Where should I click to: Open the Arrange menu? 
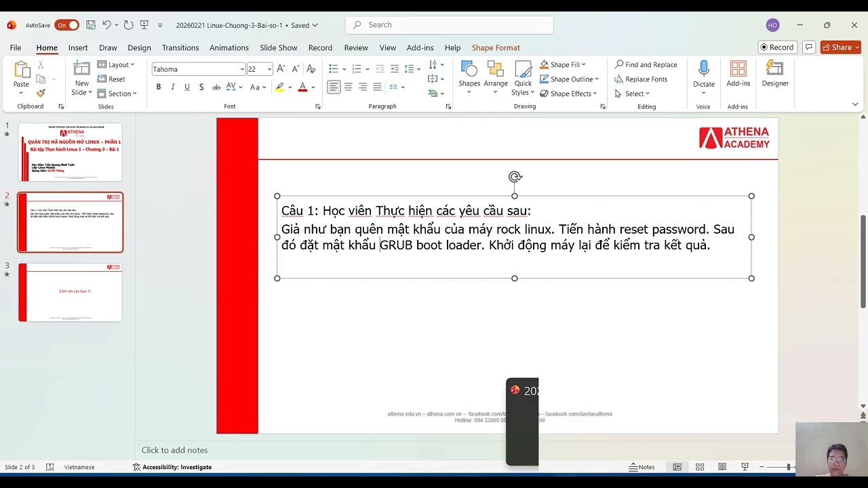[x=495, y=77]
